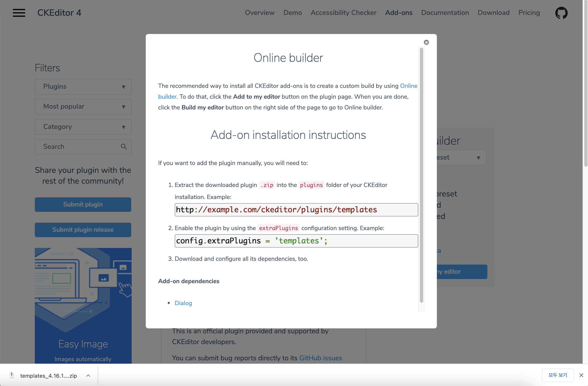This screenshot has width=588, height=386.
Task: Click the search magnifier icon
Action: pos(124,147)
